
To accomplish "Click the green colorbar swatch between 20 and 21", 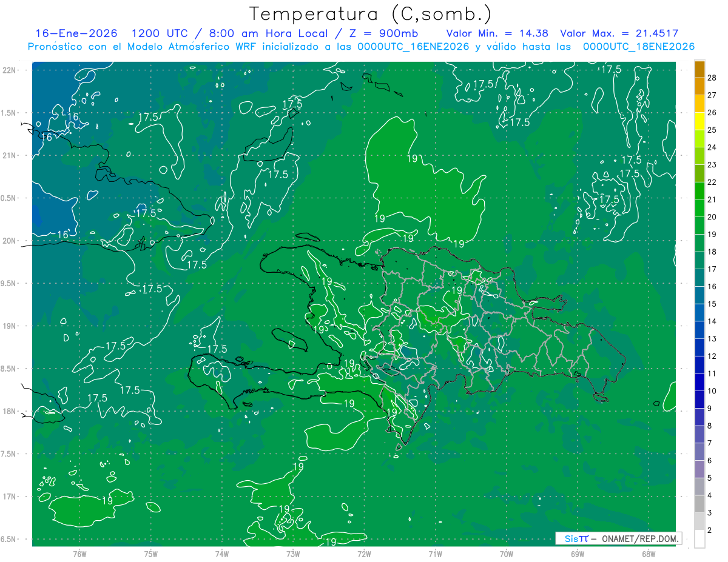I will point(699,208).
